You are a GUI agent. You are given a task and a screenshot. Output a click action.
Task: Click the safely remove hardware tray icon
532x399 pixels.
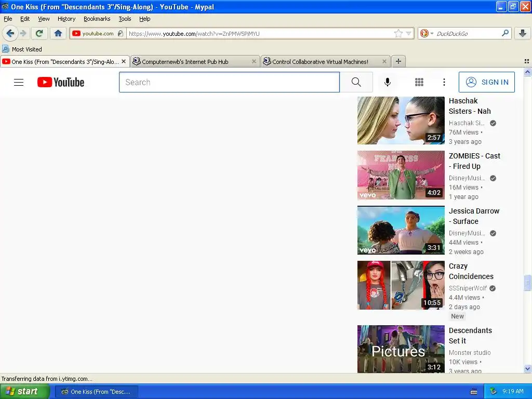point(494,391)
